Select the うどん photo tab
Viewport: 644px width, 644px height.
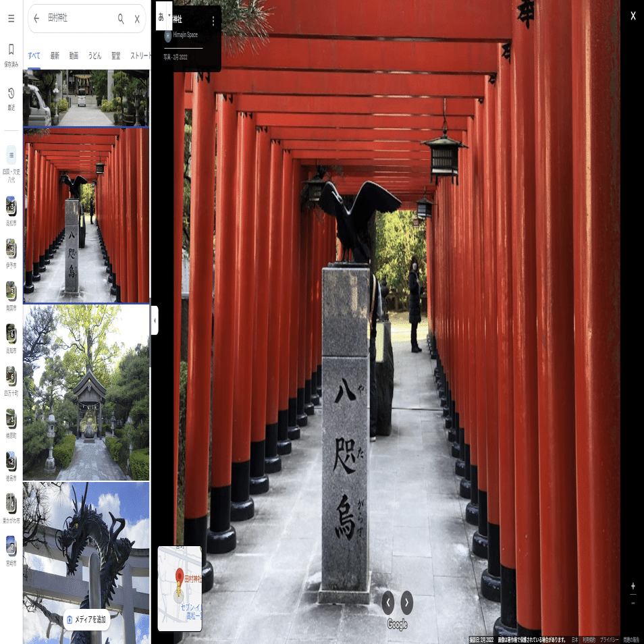tap(95, 56)
